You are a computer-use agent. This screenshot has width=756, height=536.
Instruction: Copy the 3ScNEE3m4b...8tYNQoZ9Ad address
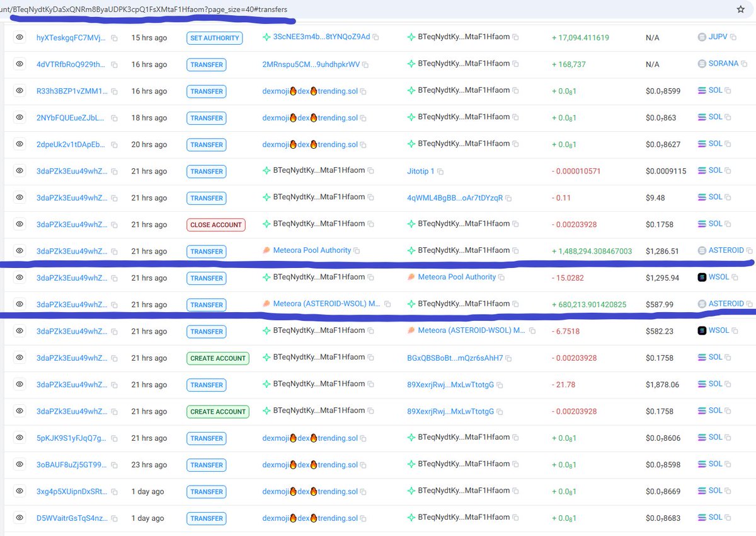coord(376,38)
